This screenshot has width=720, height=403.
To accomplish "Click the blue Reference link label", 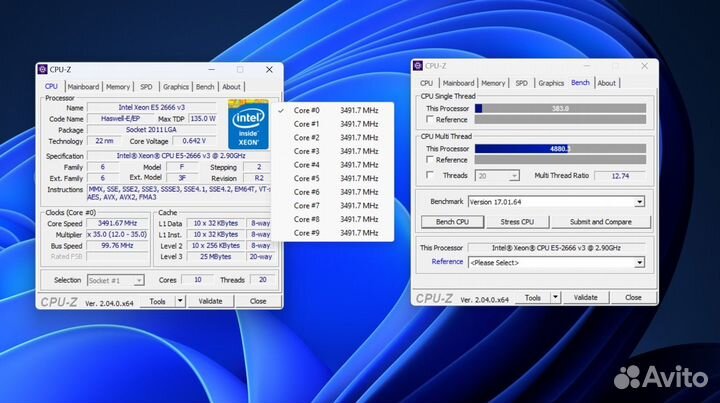I will 447,262.
